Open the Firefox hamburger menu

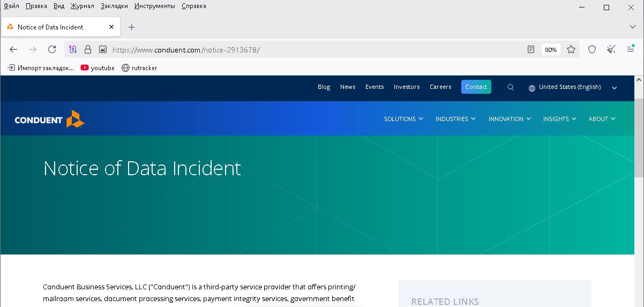click(631, 49)
